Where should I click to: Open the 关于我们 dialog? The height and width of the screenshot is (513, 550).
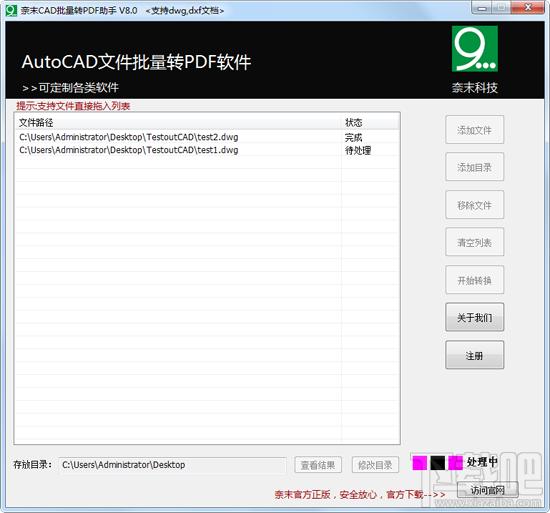pos(474,317)
